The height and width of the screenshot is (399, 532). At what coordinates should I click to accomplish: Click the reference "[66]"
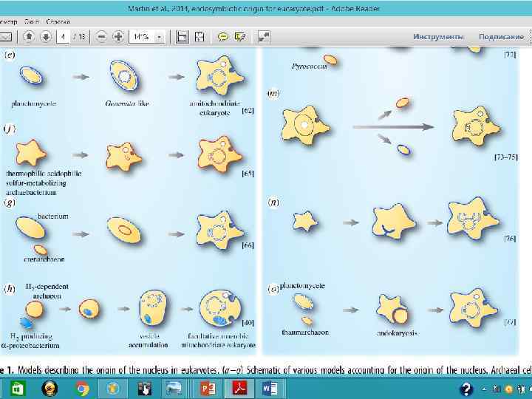248,245
